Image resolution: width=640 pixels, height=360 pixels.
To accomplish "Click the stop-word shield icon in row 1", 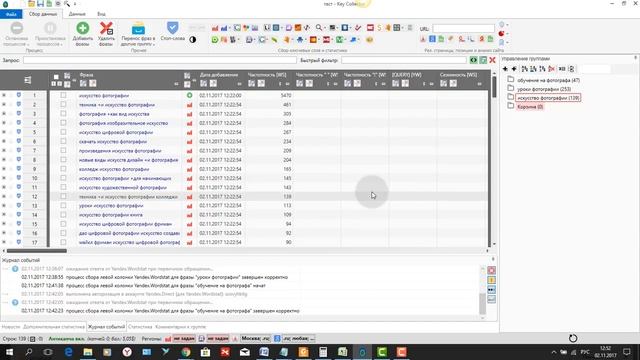I will click(19, 95).
